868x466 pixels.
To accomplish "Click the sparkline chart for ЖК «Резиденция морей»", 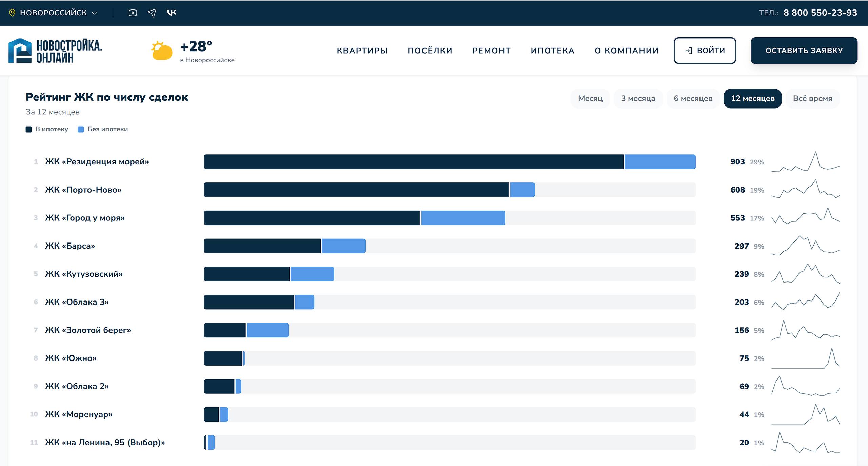I will pos(806,161).
